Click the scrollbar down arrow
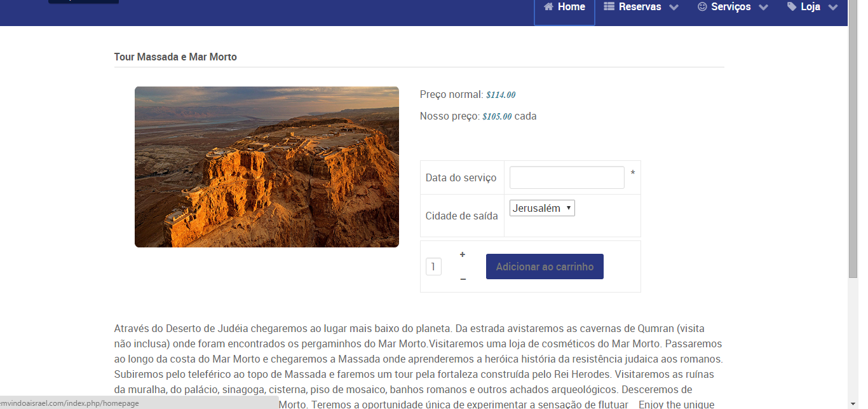 pos(853,403)
